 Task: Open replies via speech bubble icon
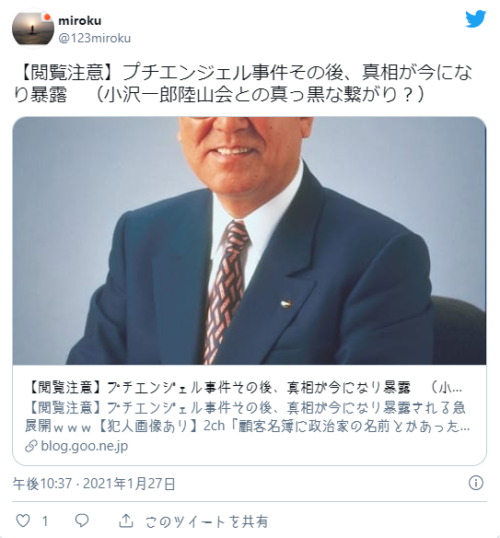coord(82,521)
